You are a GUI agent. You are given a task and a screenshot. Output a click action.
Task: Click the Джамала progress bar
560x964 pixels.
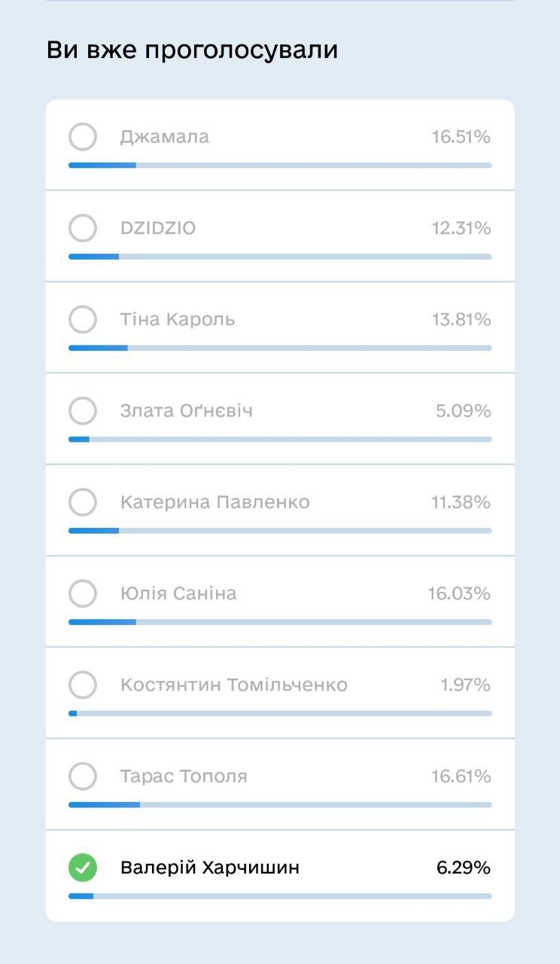280,165
